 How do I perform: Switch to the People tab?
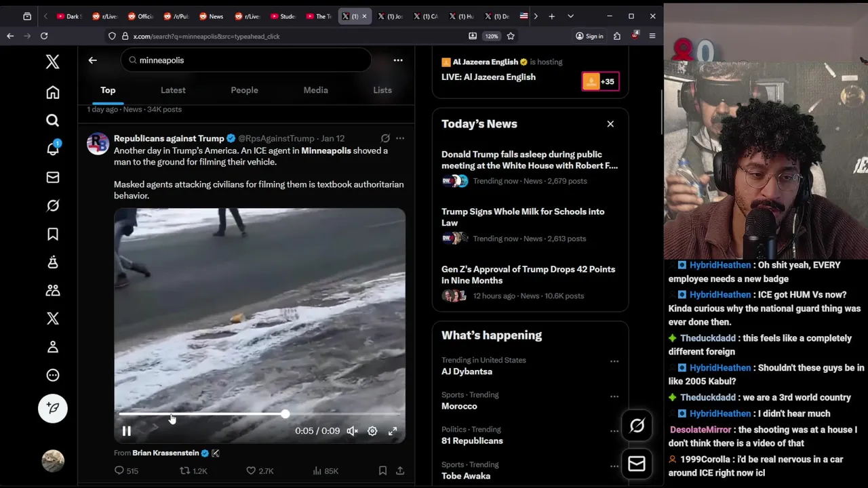(244, 90)
